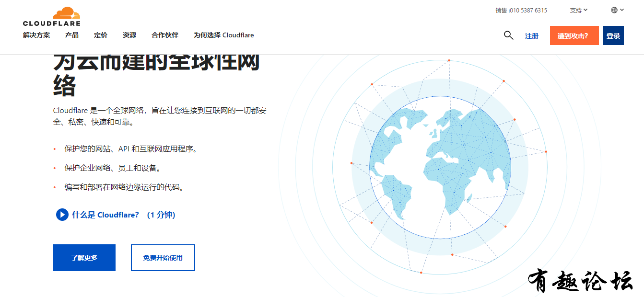Click the 免费开始使用 button
The width and height of the screenshot is (644, 297).
[x=163, y=258]
